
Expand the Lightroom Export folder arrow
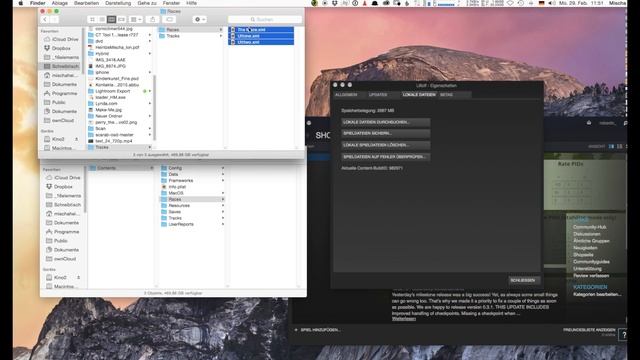click(150, 91)
